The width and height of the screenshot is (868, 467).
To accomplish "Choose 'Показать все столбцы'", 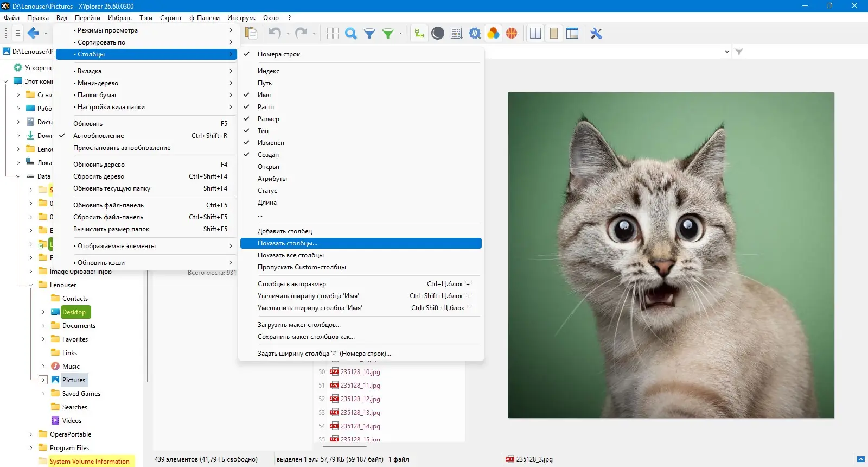I will point(361,255).
